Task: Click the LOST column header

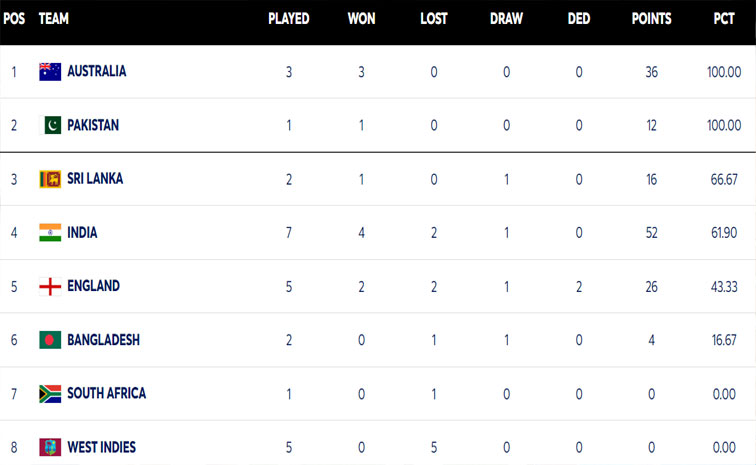Action: coord(433,19)
